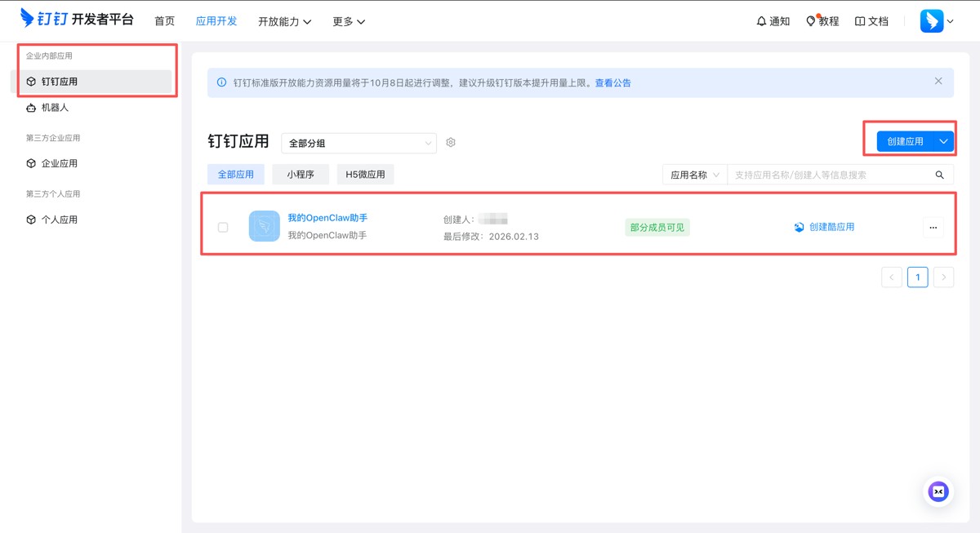Open the floating assistant chat icon
The width and height of the screenshot is (980, 533).
coord(938,491)
